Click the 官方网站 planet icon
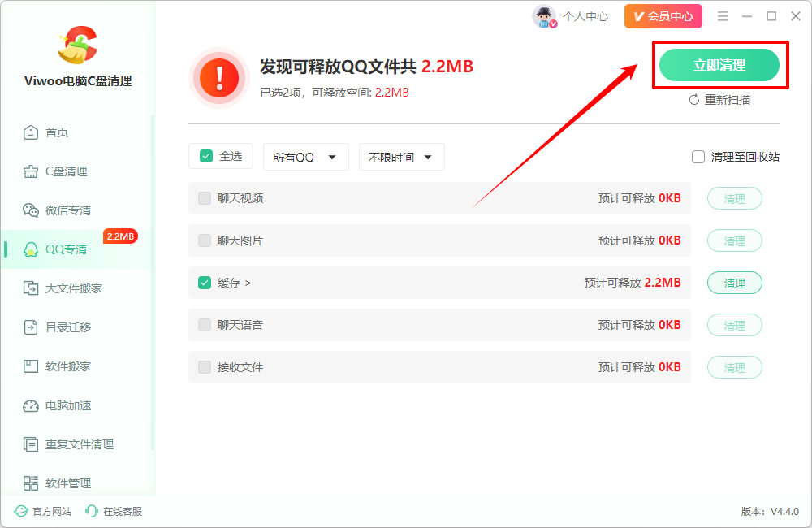The width and height of the screenshot is (812, 528). pos(21,512)
